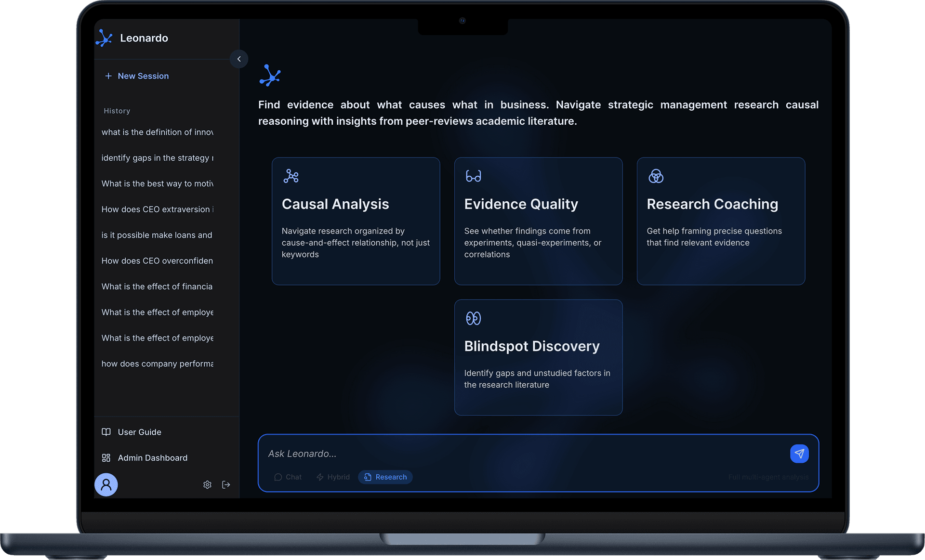
Task: Click the Admin Dashboard grid icon
Action: [x=106, y=457]
